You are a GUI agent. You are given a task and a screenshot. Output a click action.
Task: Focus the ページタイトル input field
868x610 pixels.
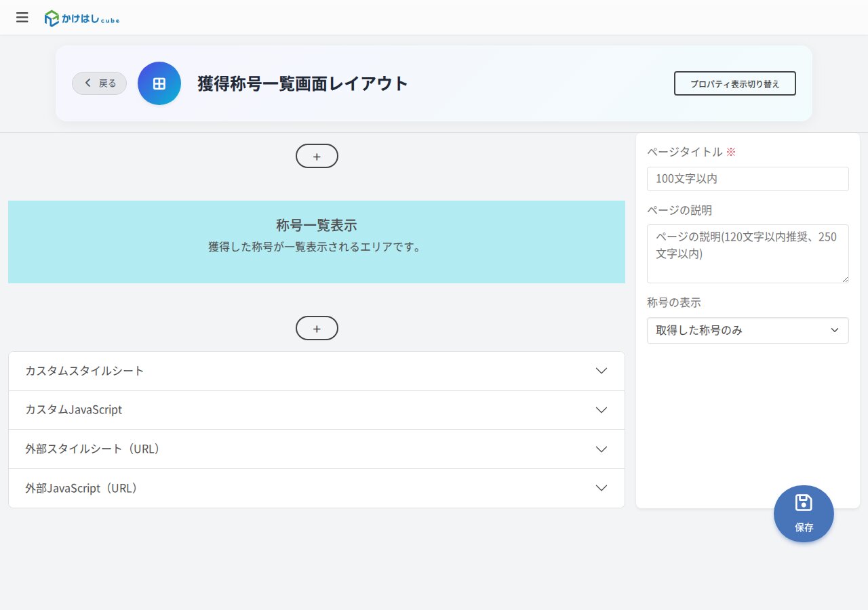(747, 179)
